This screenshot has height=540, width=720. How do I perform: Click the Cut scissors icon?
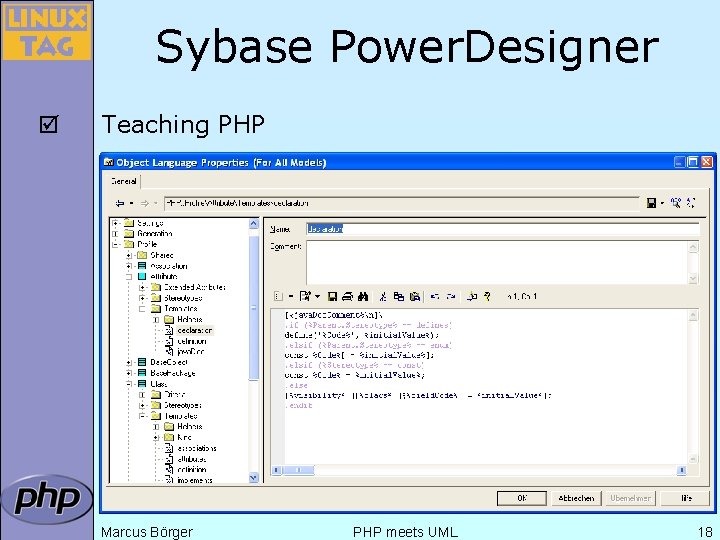(383, 297)
